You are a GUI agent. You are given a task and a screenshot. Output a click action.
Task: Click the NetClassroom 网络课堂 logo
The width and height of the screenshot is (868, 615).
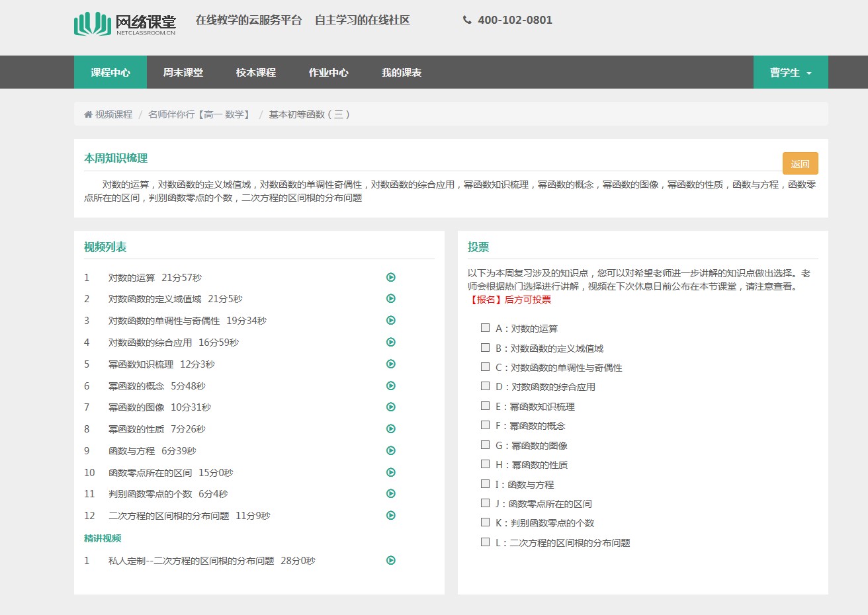click(125, 24)
